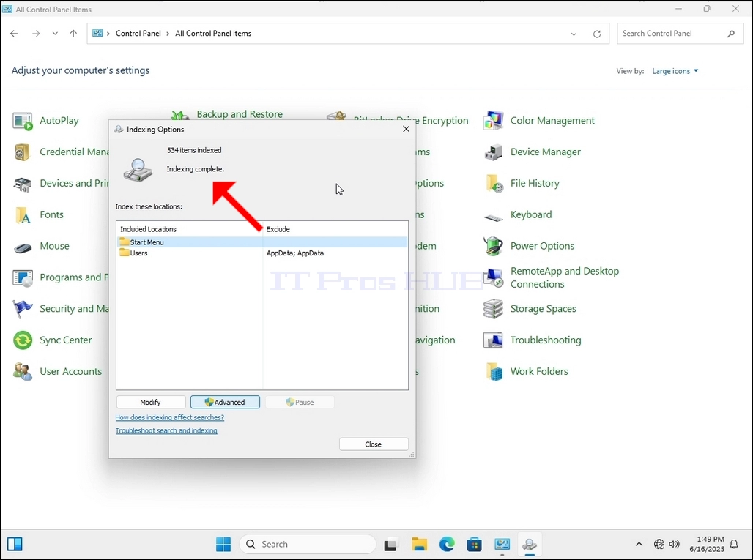The image size is (753, 560).
Task: Expand the address bar history dropdown
Action: pyautogui.click(x=574, y=34)
